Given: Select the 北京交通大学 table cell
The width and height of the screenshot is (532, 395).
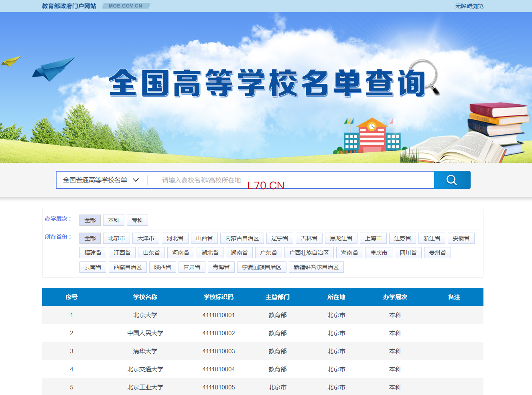Looking at the screenshot, I should [145, 369].
